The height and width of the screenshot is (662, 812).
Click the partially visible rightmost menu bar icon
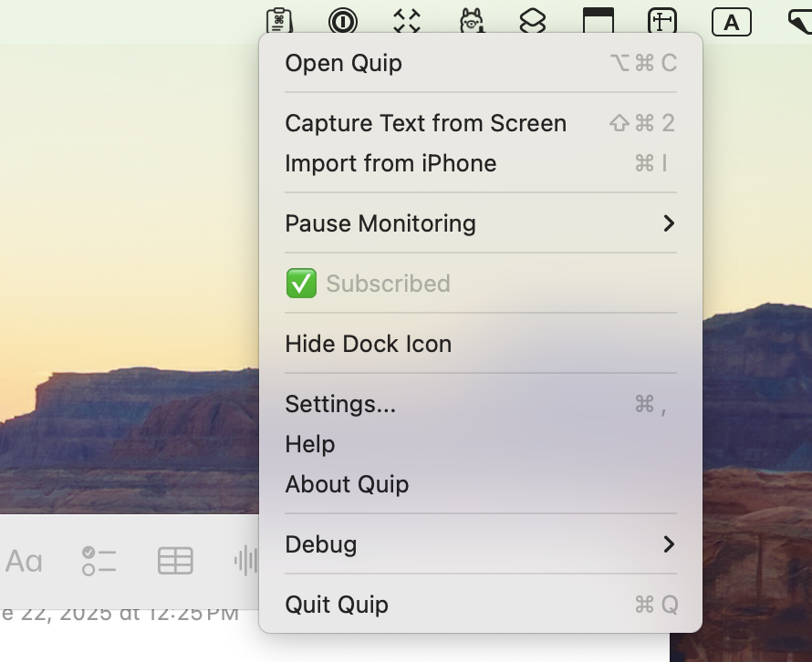point(800,22)
